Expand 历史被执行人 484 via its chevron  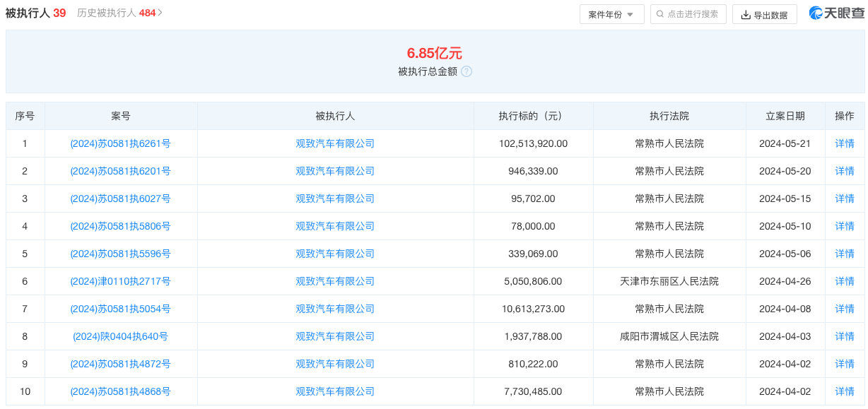point(160,13)
